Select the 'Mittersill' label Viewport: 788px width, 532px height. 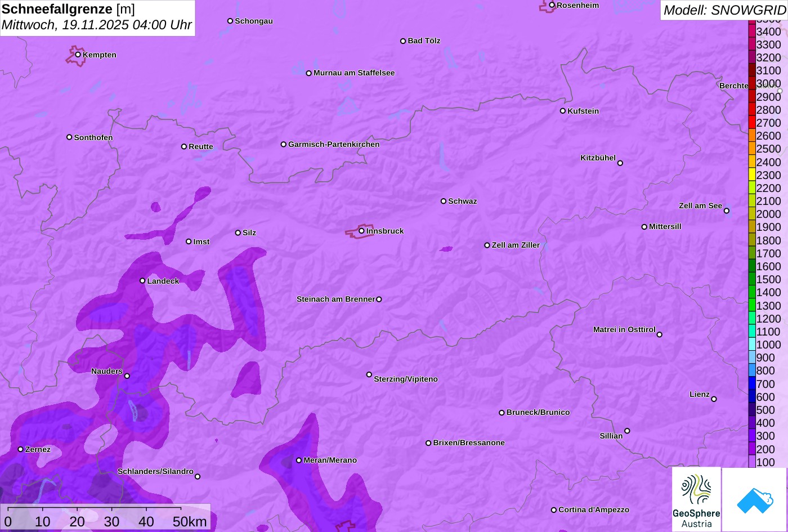pyautogui.click(x=665, y=227)
